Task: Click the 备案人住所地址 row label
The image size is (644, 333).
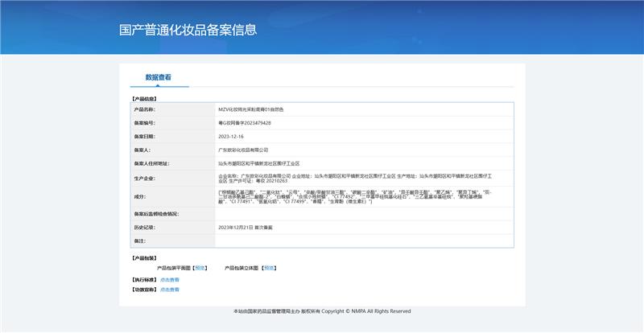Action: (151, 163)
